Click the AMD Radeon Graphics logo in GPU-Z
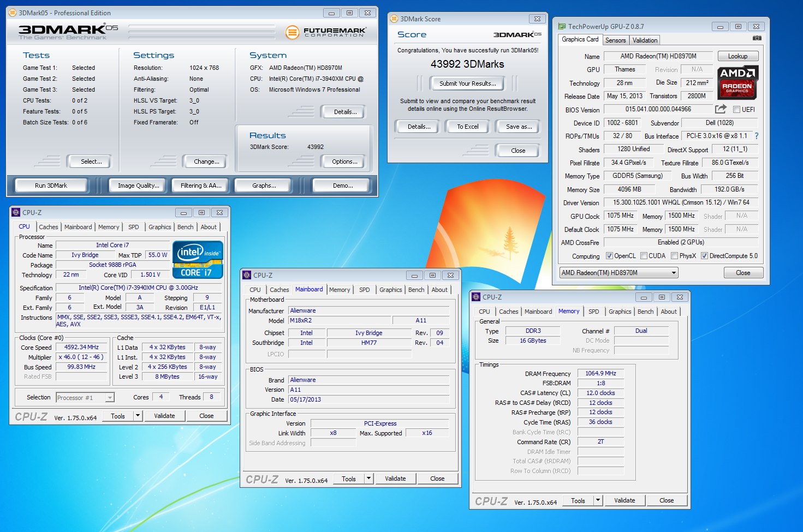Image resolution: width=803 pixels, height=532 pixels. pos(737,83)
